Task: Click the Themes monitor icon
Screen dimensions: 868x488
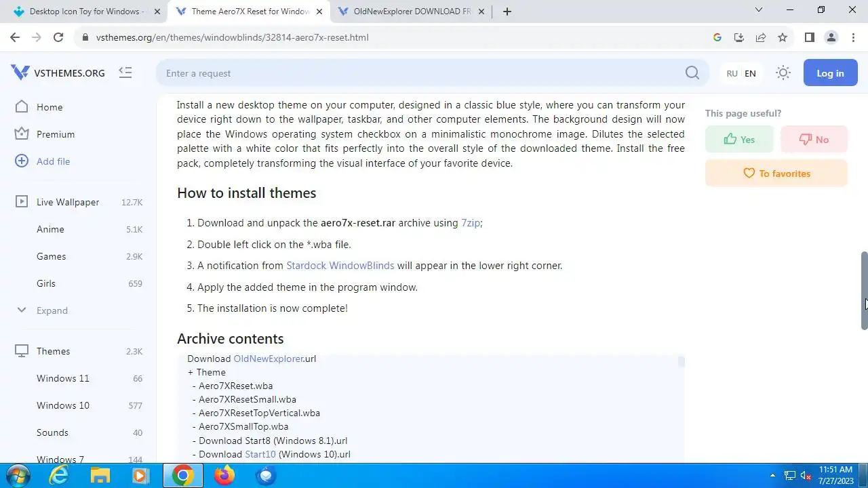Action: (22, 350)
